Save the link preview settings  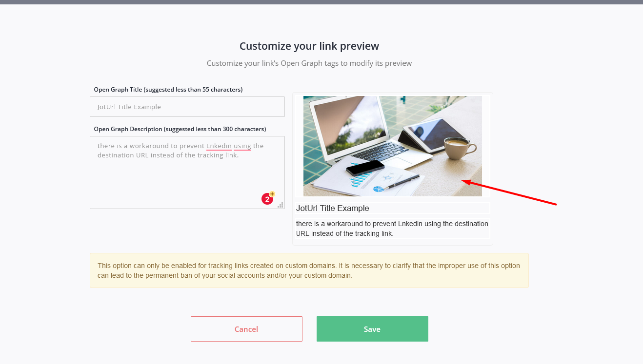372,329
